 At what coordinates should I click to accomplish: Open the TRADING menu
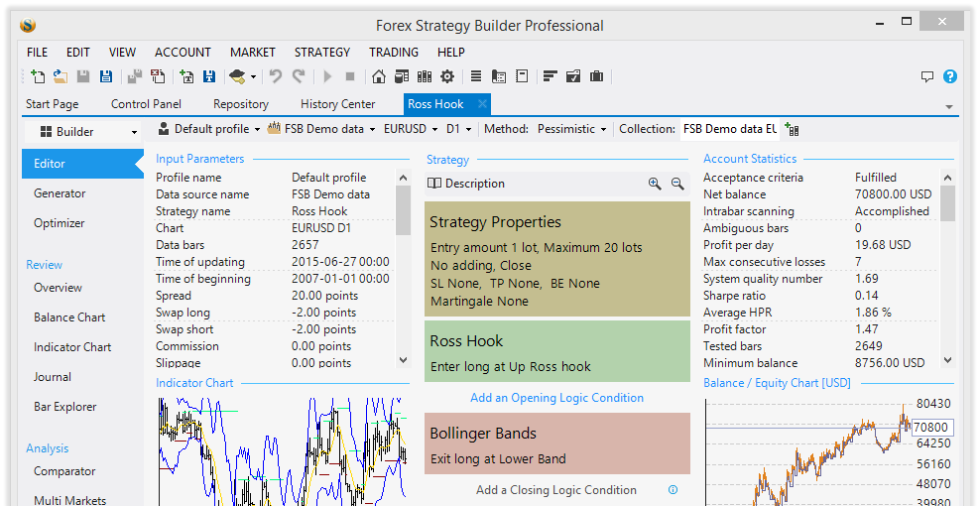coord(393,53)
